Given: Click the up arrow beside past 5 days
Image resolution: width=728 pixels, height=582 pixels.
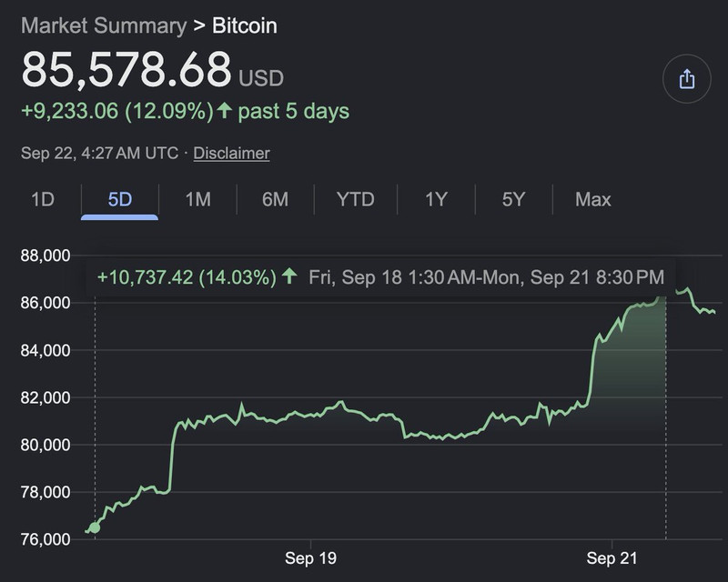Looking at the screenshot, I should 225,110.
